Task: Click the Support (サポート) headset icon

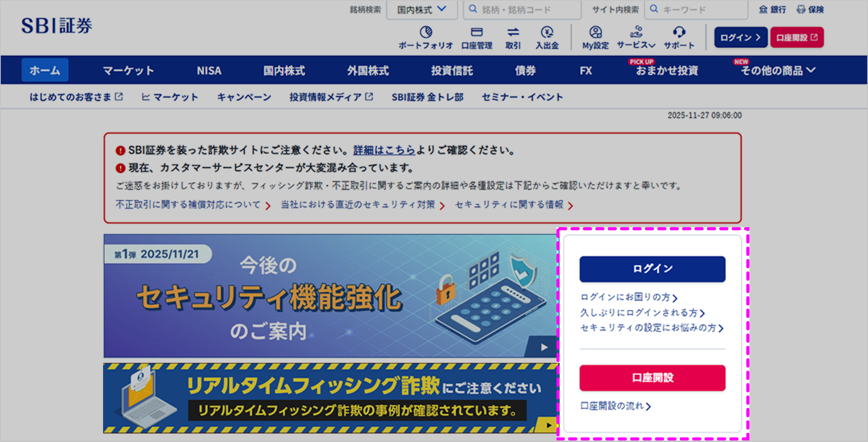Action: pos(679,32)
